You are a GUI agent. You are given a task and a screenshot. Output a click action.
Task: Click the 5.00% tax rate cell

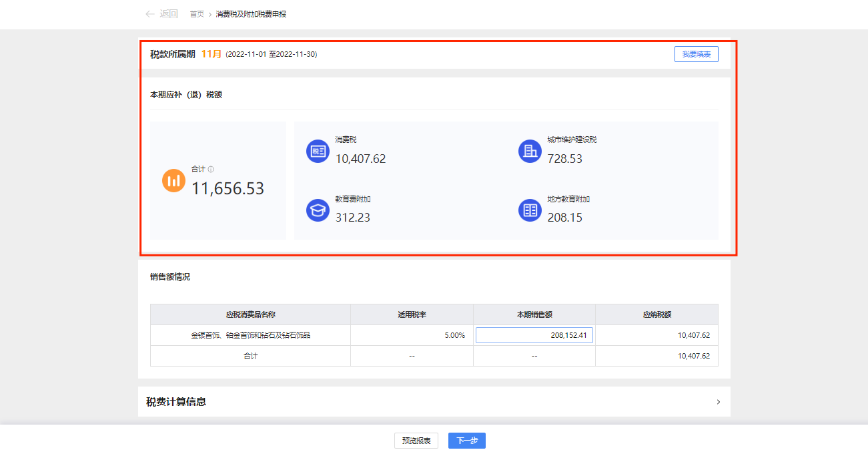pos(454,335)
